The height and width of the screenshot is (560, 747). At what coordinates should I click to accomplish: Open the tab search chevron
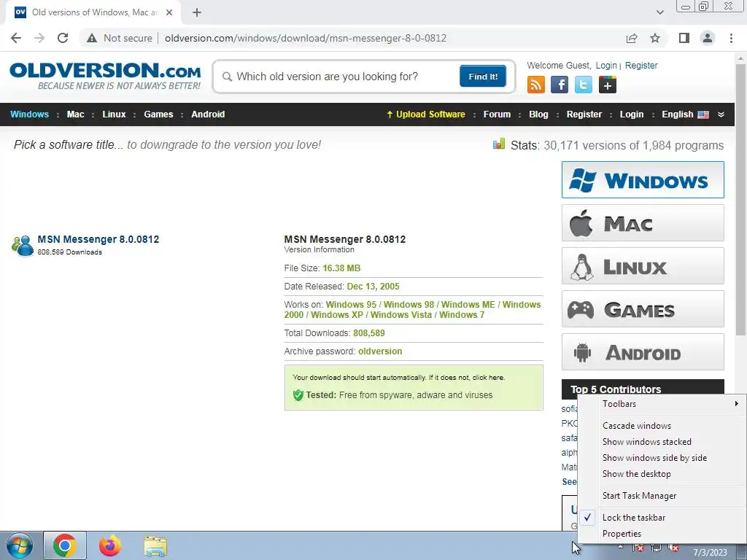pyautogui.click(x=659, y=12)
